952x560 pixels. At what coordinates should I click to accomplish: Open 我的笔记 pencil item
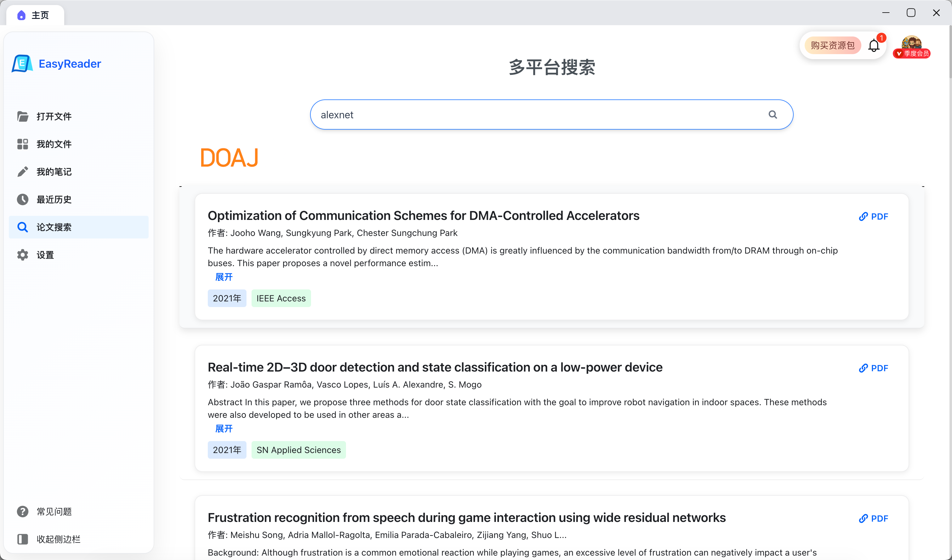[54, 172]
